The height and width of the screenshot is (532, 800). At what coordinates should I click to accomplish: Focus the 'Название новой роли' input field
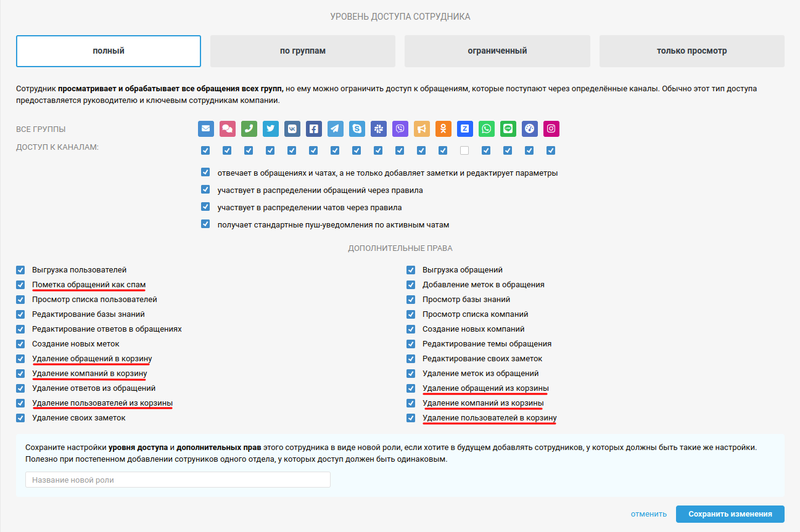click(178, 480)
